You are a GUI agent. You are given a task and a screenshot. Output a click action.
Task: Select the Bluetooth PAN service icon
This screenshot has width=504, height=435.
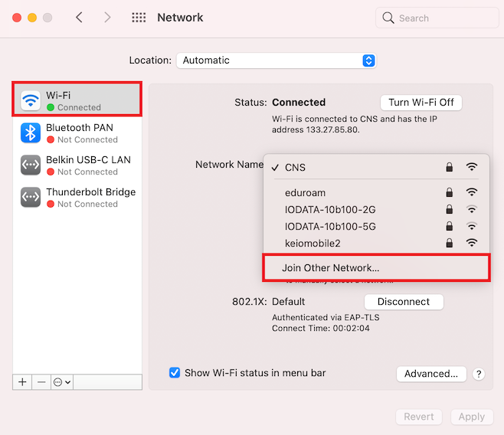(x=31, y=133)
